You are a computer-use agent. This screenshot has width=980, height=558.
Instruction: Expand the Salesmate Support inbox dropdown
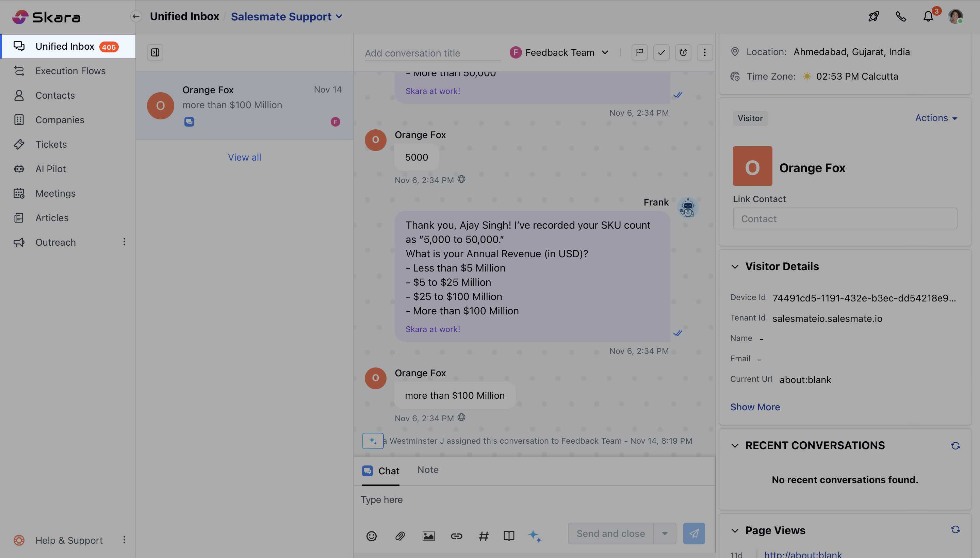(x=339, y=16)
